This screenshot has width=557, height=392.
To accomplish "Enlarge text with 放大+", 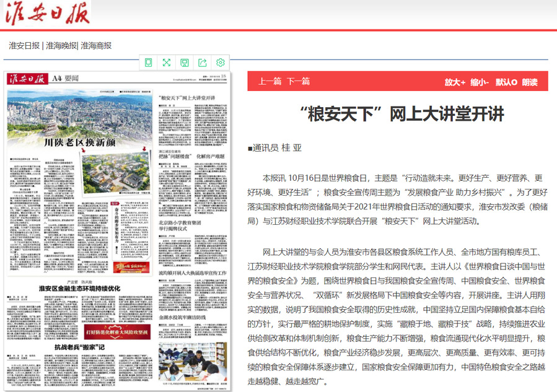I will pos(454,82).
